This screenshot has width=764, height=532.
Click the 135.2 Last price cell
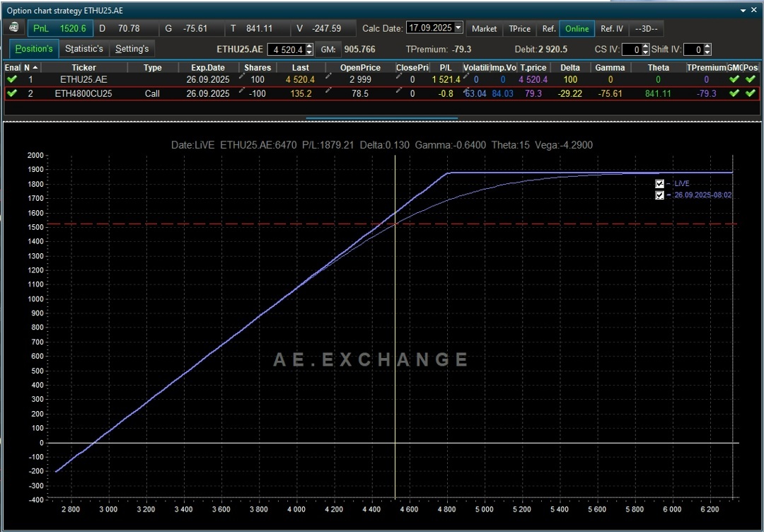coord(301,93)
